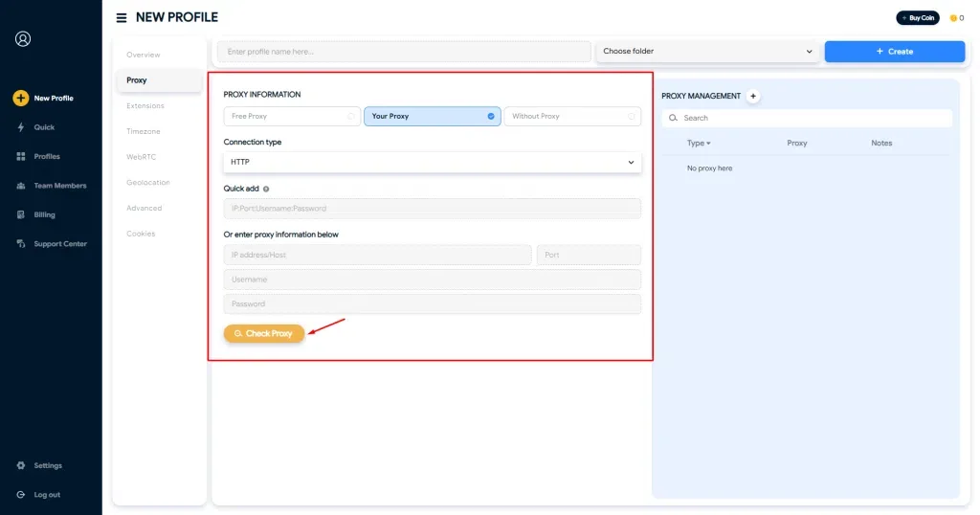Open the Cookies tab

pos(141,235)
